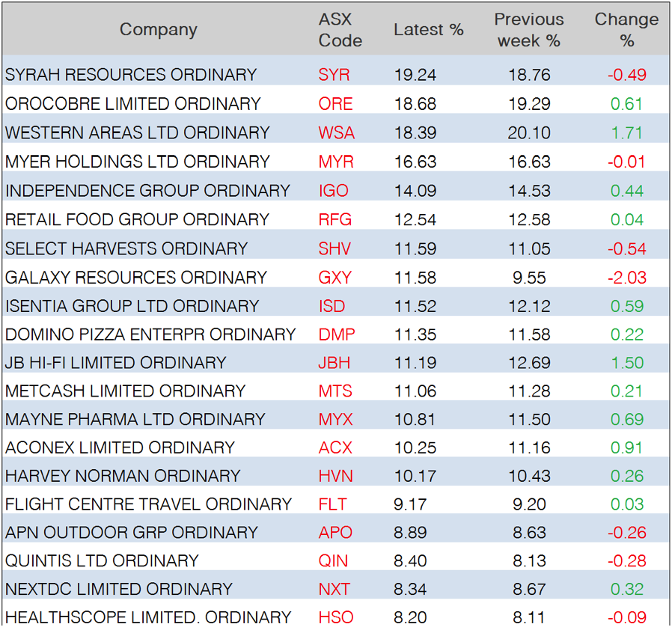Viewport: 672px width, 636px height.
Task: Click DOMINO PIZZA ENTERPR ORDINARY company name
Action: (x=150, y=334)
